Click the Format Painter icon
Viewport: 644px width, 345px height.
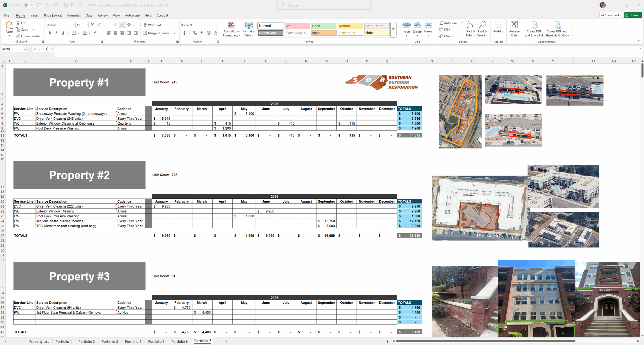[18, 36]
